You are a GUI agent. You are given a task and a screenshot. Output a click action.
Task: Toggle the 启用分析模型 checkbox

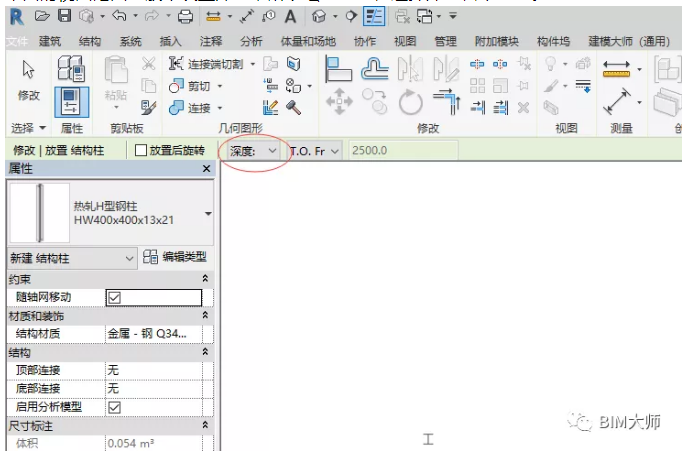[x=115, y=407]
